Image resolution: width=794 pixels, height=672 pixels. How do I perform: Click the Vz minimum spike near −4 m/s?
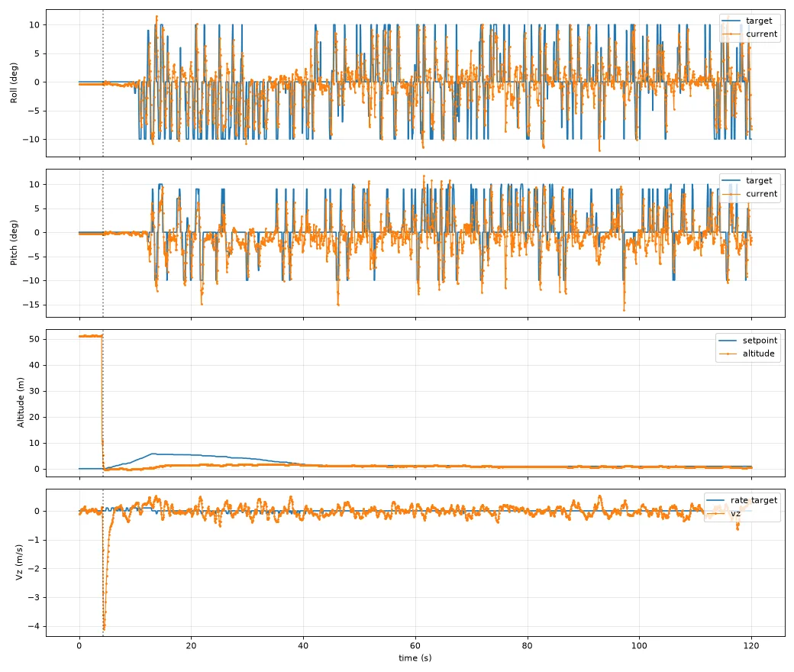point(104,628)
